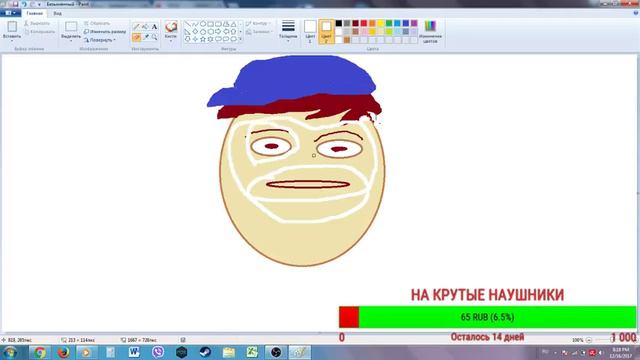Expand the shapes gallery more arrow
The width and height of the screenshot is (640, 360).
[x=240, y=39]
